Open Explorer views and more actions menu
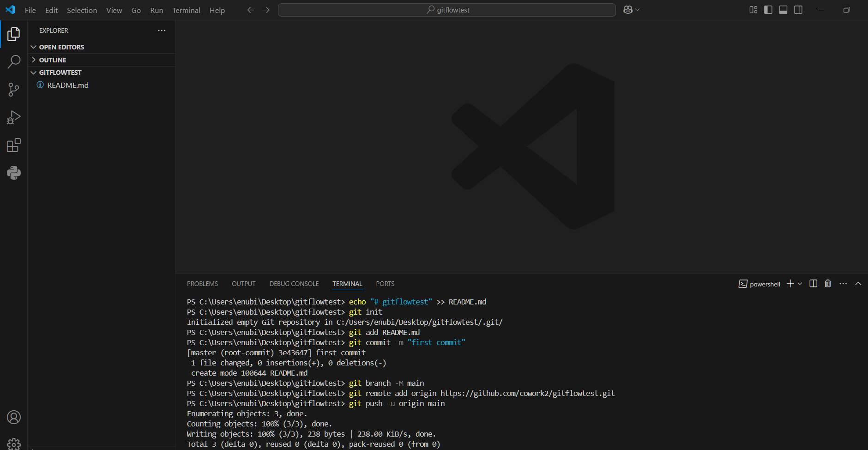 coord(162,30)
